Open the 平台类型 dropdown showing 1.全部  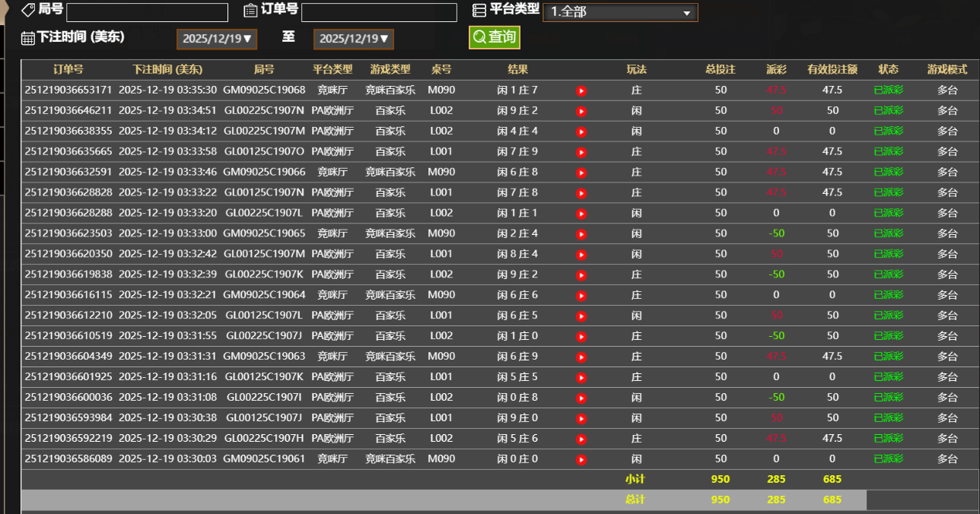click(620, 12)
